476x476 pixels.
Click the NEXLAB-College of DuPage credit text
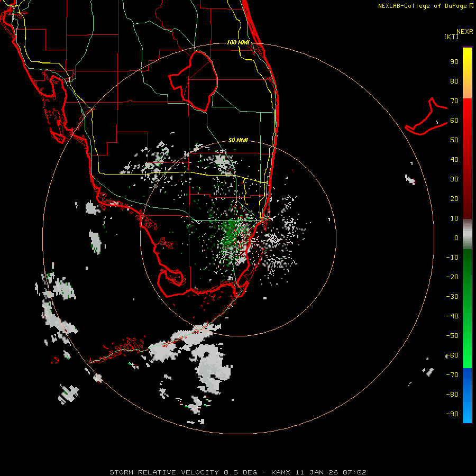tap(425, 6)
